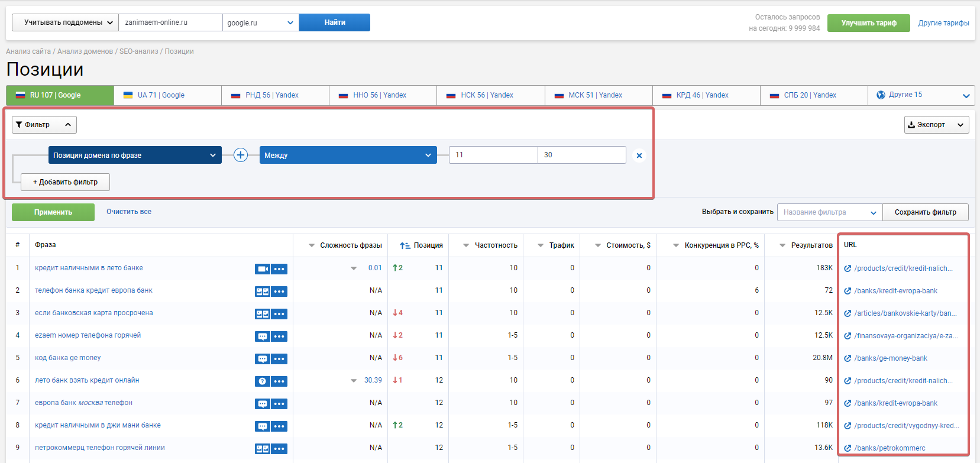The height and width of the screenshot is (463, 980).
Task: Open 'SEO-анализ' breadcrumb link
Action: point(139,51)
